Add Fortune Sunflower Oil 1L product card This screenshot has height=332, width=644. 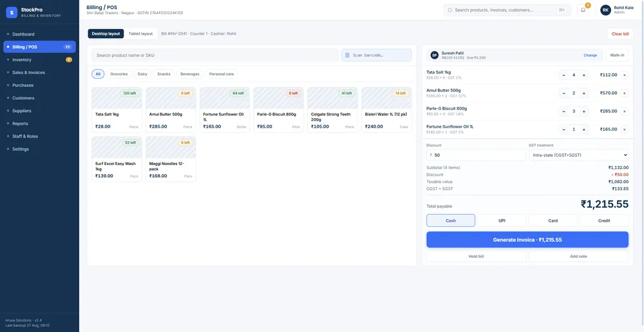tap(225, 110)
